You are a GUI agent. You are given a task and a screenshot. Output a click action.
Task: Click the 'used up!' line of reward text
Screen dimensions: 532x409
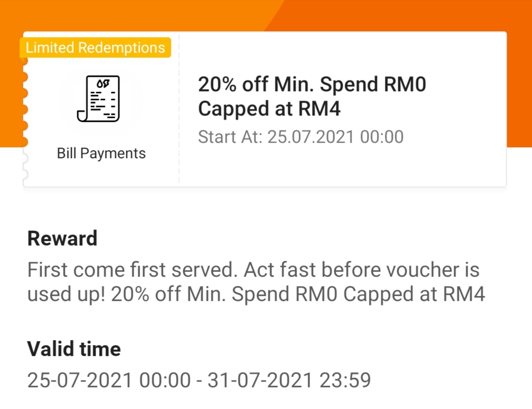256,294
